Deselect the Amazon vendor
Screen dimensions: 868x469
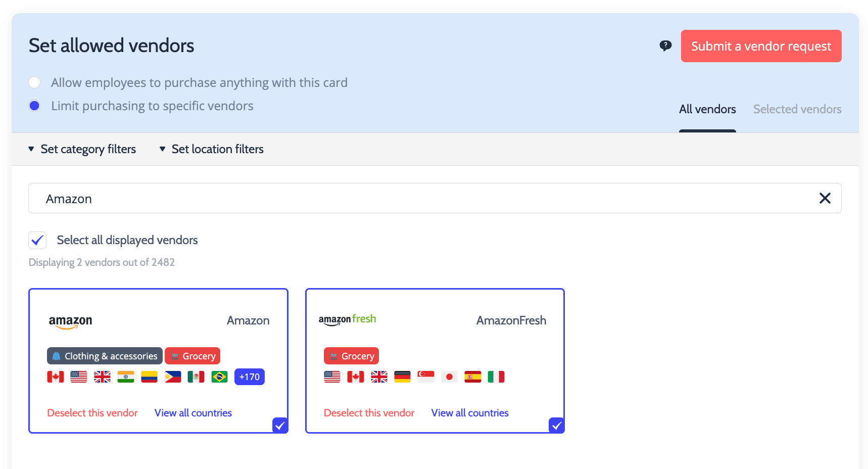click(x=92, y=413)
